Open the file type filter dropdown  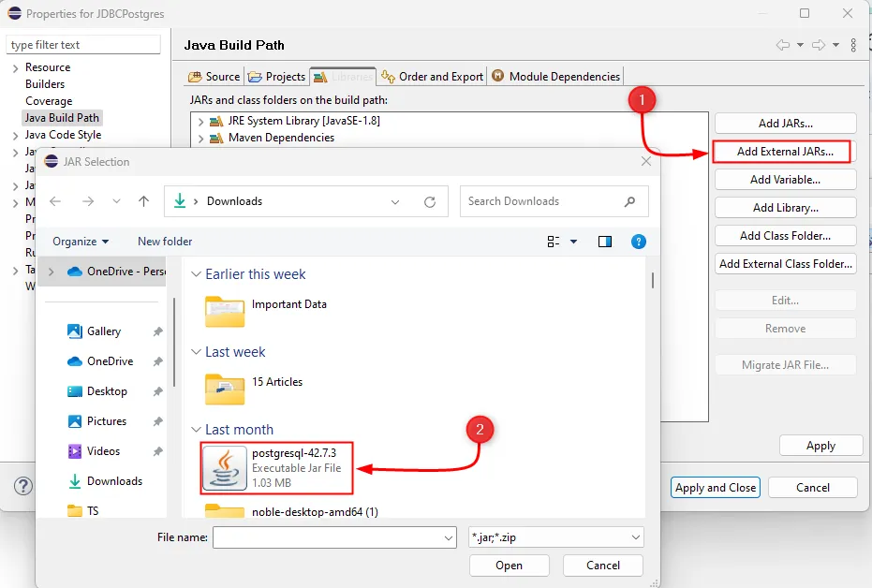click(x=555, y=537)
